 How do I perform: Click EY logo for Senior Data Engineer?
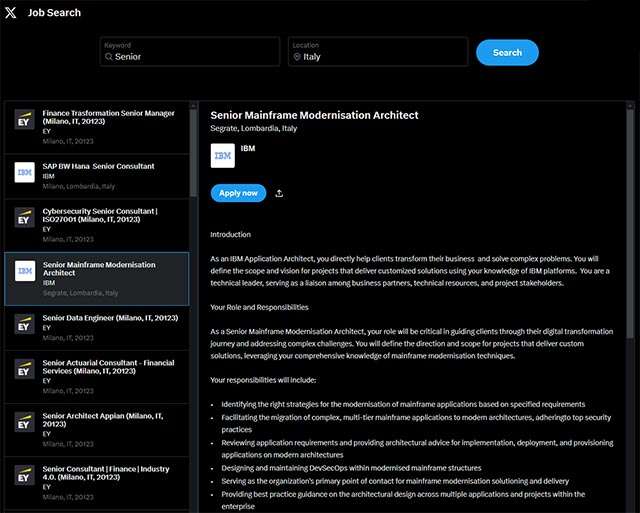tap(25, 323)
